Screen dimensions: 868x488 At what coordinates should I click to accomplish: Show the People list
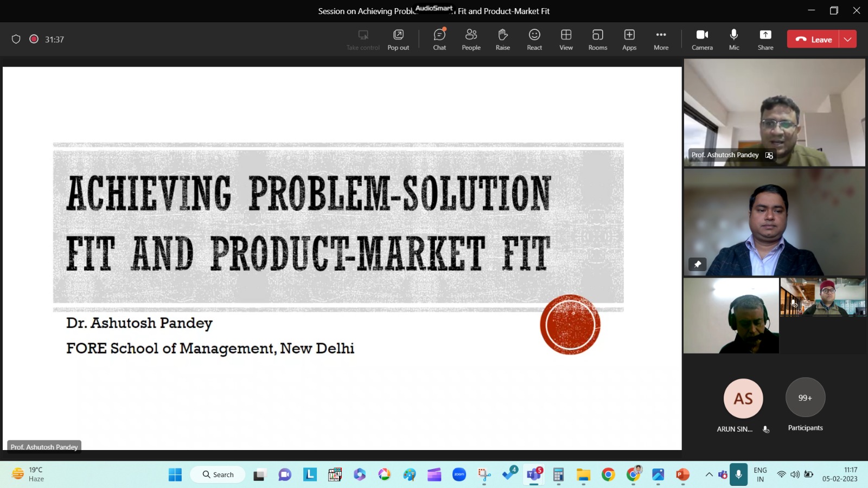tap(471, 40)
